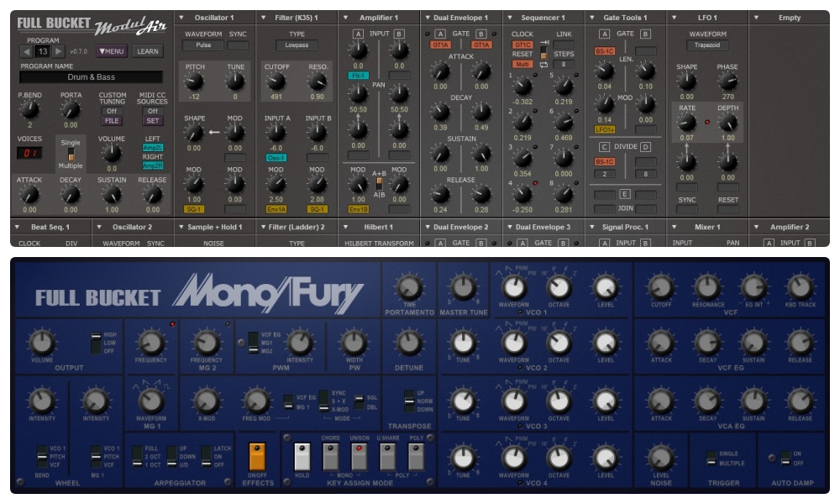Select the Chord key assign mode
The image size is (840, 504).
pos(330,456)
